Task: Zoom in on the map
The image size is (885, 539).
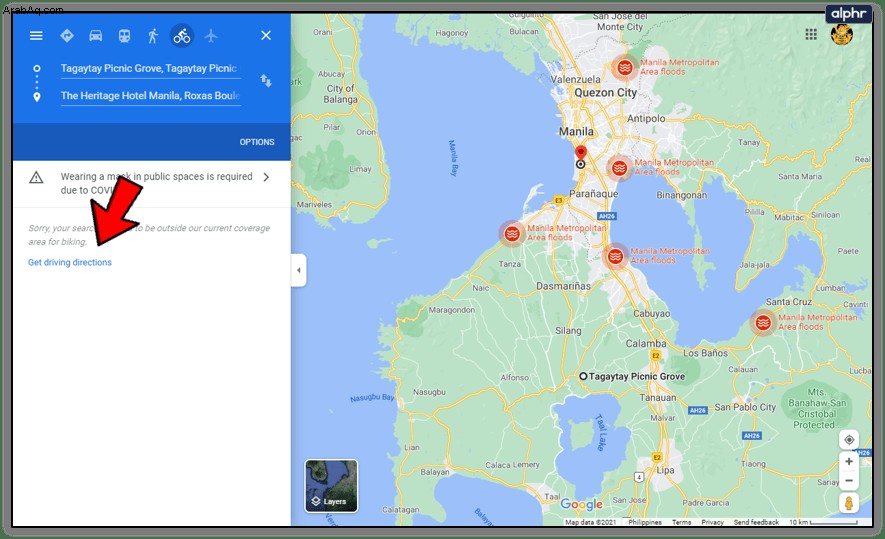Action: (x=849, y=462)
